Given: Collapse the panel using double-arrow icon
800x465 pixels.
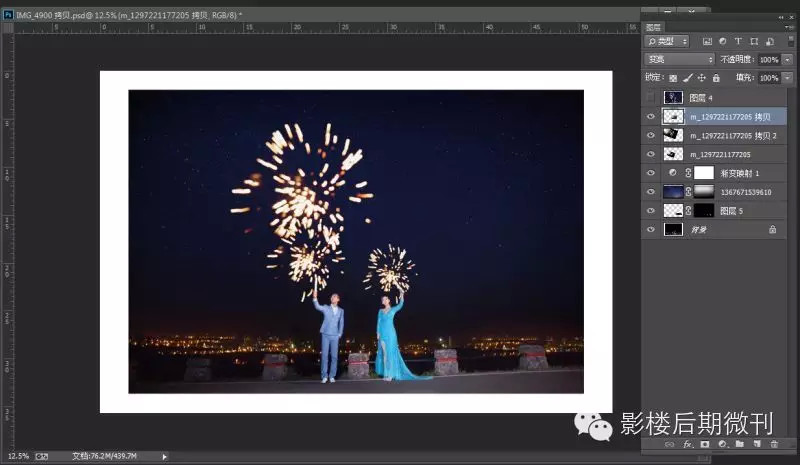Looking at the screenshot, I should [x=781, y=17].
